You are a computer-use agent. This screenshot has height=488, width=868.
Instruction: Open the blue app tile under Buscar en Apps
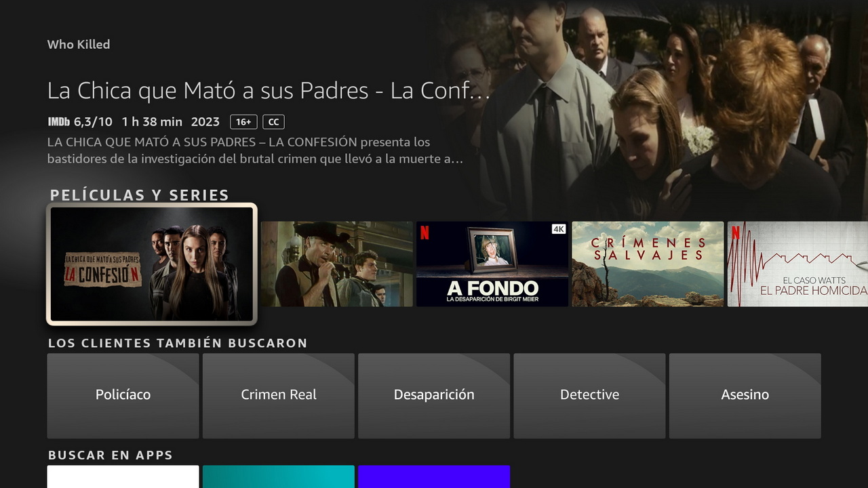tap(434, 477)
